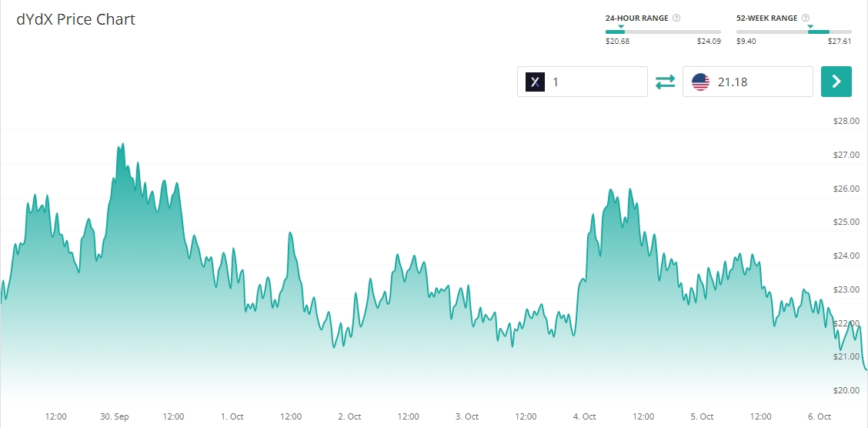Click the 24-Hour Range help icon
This screenshot has width=868, height=428.
click(x=676, y=18)
